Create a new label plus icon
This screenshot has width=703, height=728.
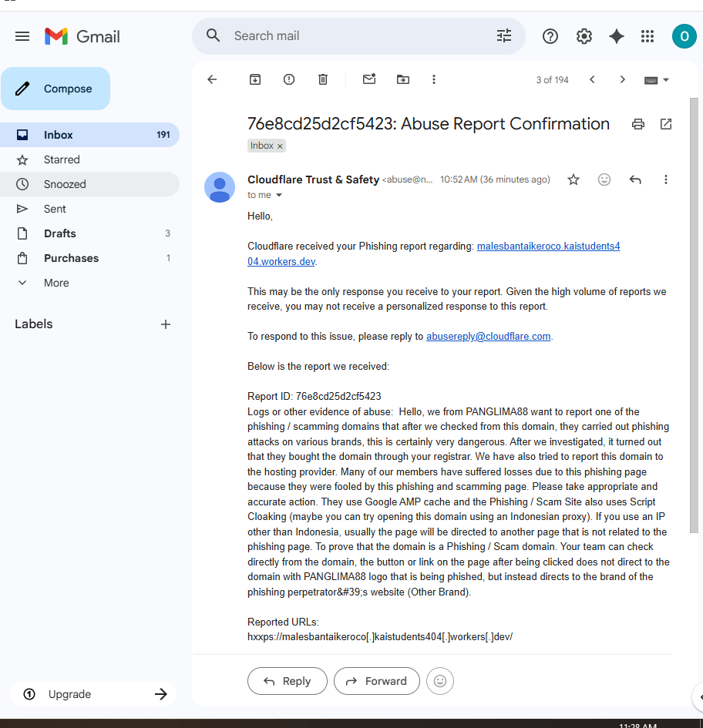coord(166,324)
